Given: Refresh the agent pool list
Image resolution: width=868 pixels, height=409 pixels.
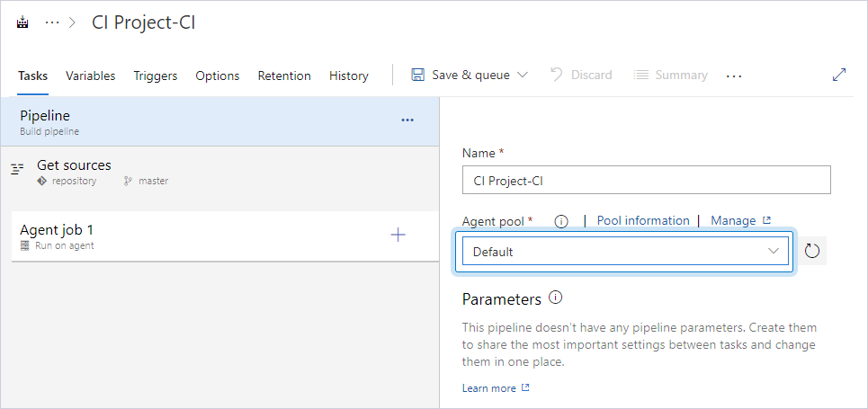Looking at the screenshot, I should (x=811, y=252).
